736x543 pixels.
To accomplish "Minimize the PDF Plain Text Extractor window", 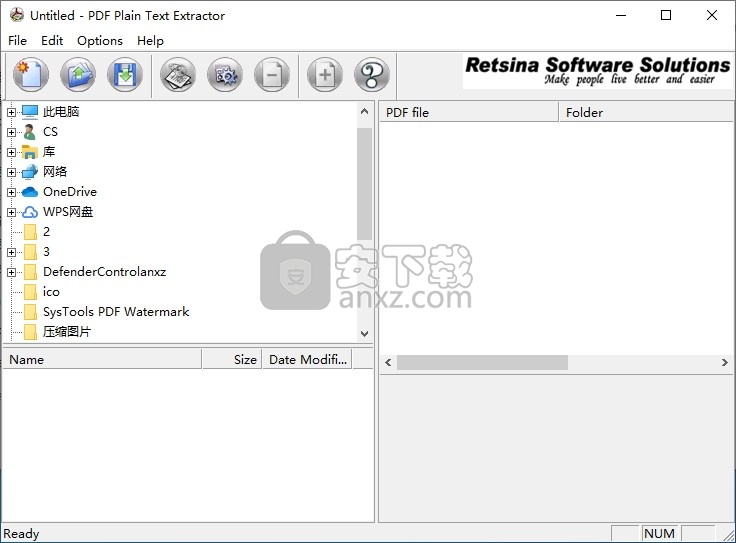I will coord(621,15).
